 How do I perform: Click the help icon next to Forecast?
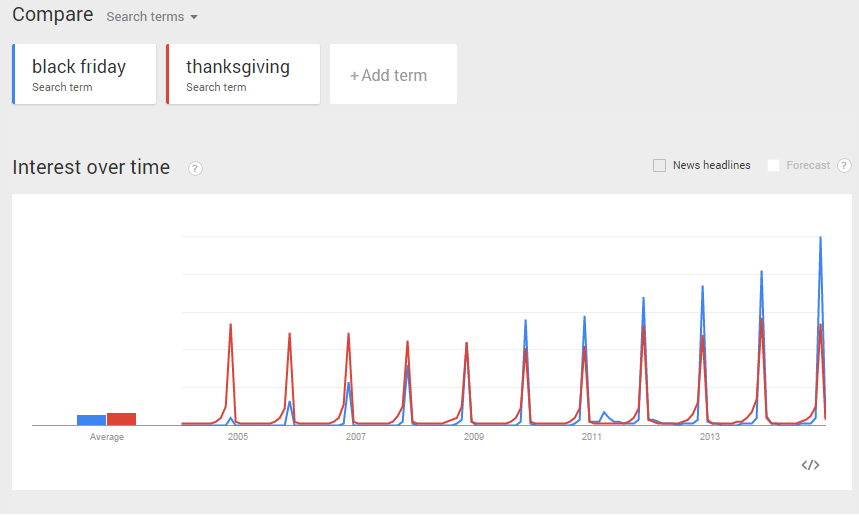point(845,166)
